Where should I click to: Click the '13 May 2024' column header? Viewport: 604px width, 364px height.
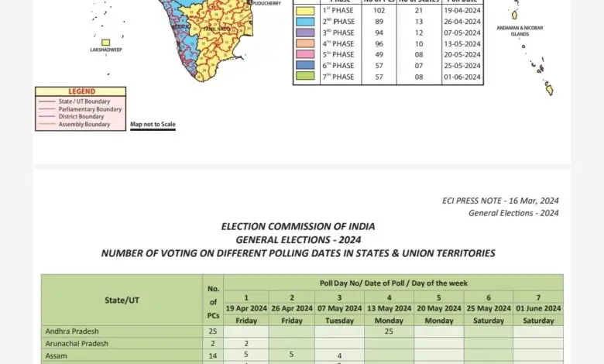tap(389, 308)
